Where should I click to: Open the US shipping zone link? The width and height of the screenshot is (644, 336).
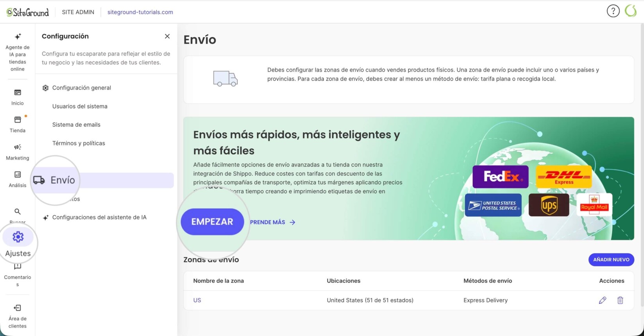click(x=197, y=300)
